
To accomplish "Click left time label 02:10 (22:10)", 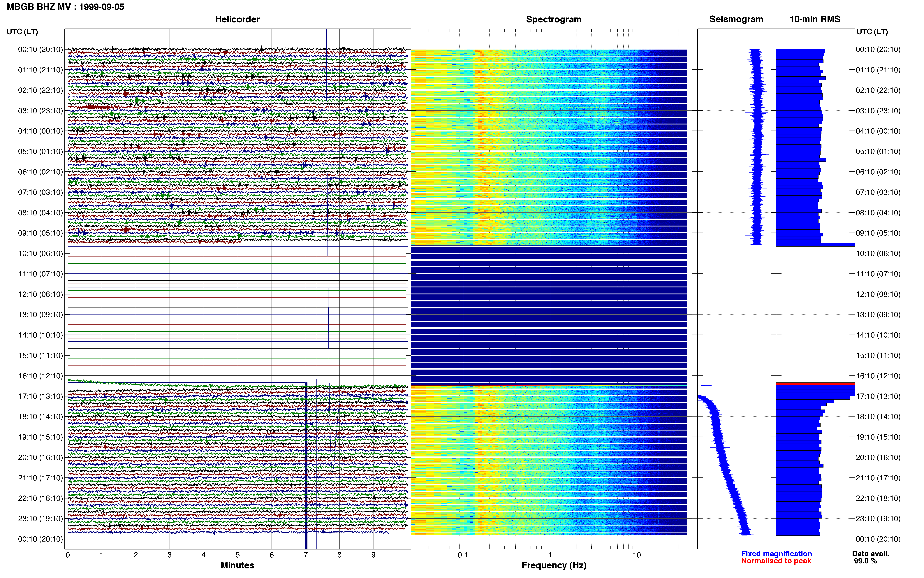I will tap(41, 90).
